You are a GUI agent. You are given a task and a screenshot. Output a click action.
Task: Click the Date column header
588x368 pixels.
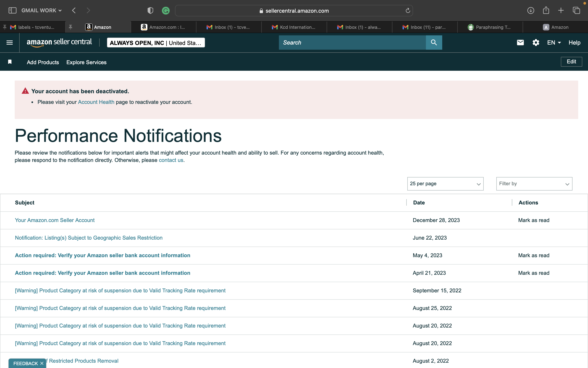click(x=419, y=202)
